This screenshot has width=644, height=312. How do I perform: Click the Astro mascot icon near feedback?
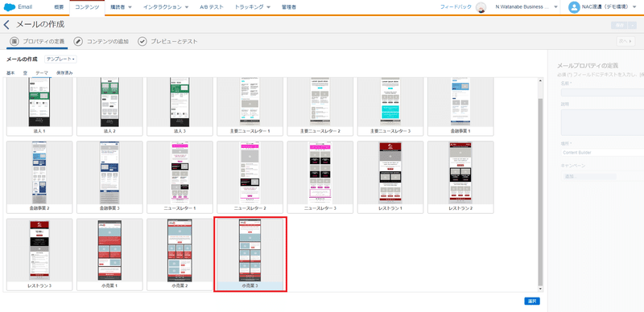coord(481,7)
